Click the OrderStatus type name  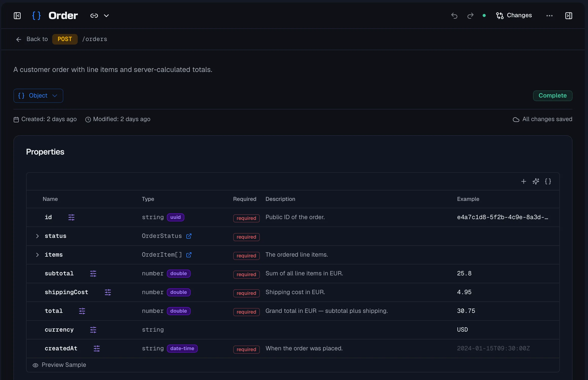pyautogui.click(x=162, y=236)
